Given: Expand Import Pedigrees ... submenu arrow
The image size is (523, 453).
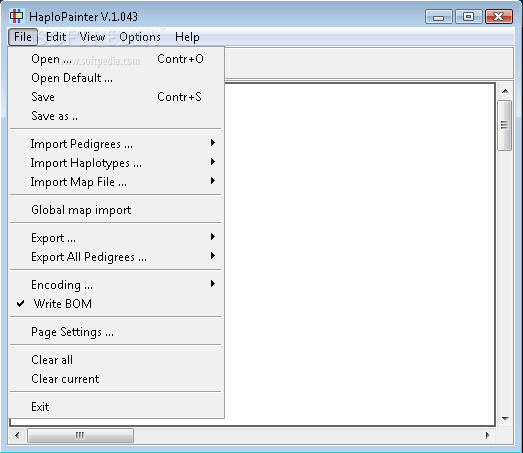Looking at the screenshot, I should pos(213,143).
